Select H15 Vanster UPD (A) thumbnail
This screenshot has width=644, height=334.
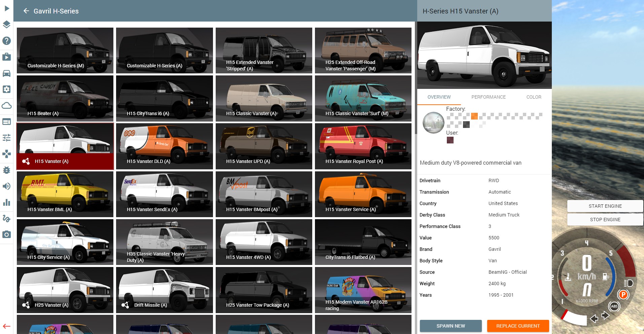pyautogui.click(x=264, y=146)
